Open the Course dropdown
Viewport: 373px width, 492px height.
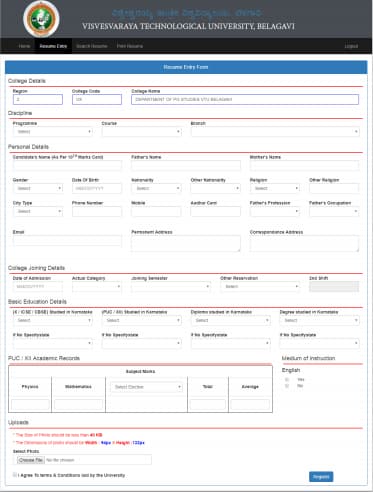[142, 132]
